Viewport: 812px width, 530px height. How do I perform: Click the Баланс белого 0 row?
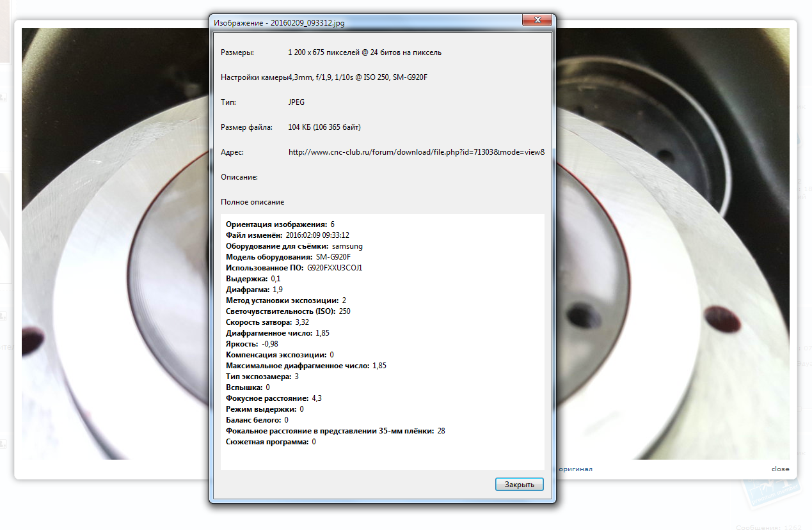point(257,420)
